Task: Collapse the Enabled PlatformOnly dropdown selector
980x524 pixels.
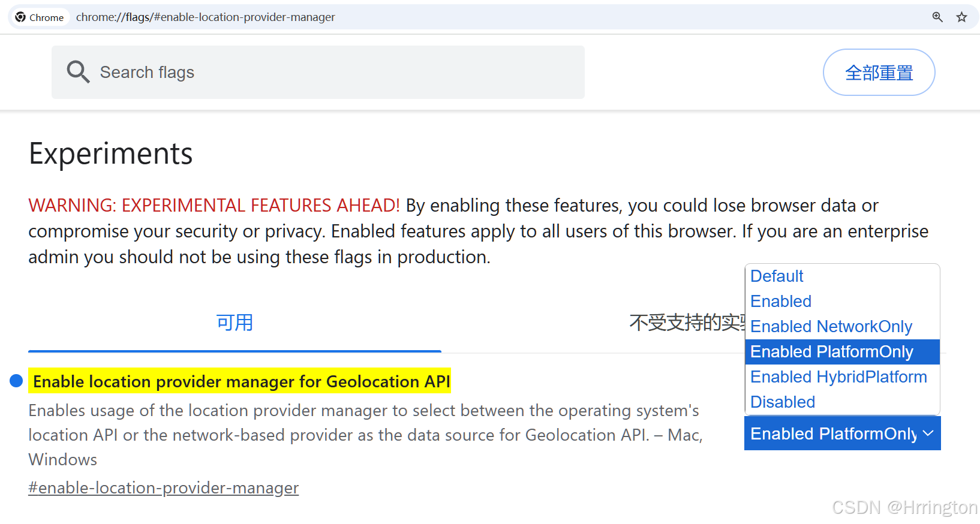Action: pyautogui.click(x=842, y=433)
